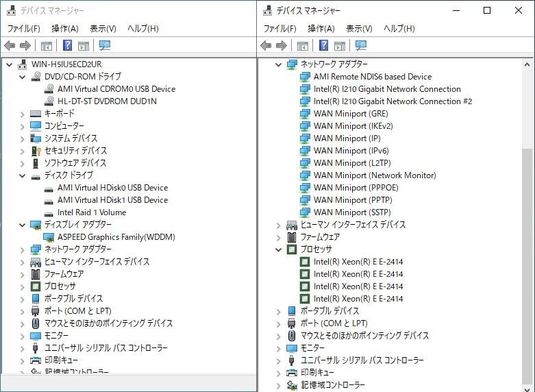Click the Help icon in right window toolbar
Image resolution: width=535 pixels, height=392 pixels.
pos(324,45)
